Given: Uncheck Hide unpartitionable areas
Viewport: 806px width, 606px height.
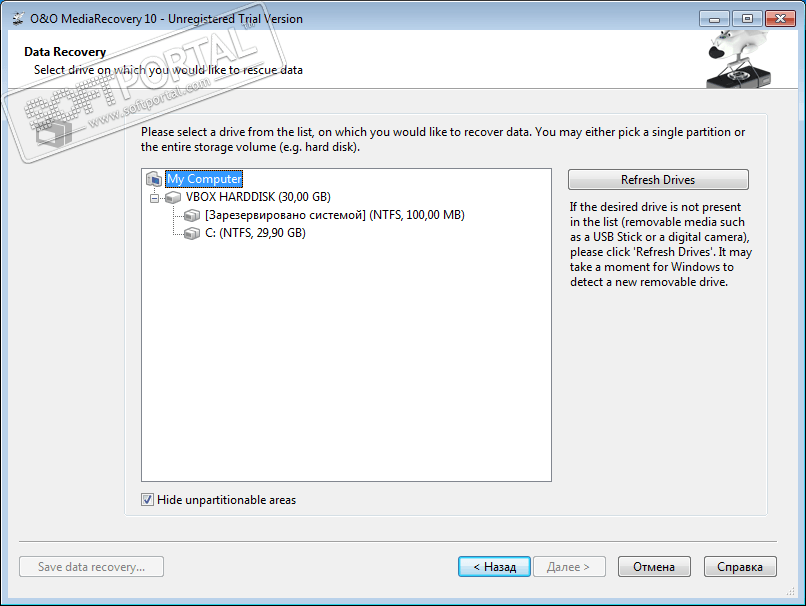Looking at the screenshot, I should tap(148, 500).
